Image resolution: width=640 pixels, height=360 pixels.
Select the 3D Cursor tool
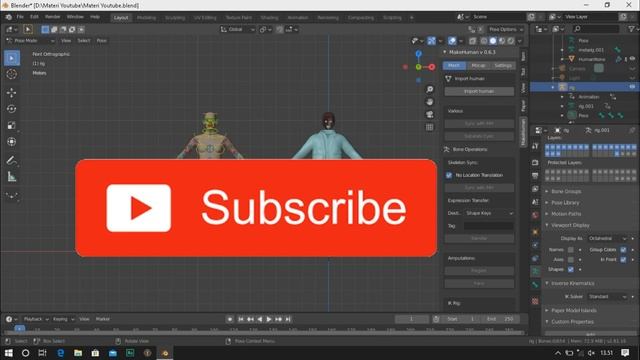tap(12, 74)
